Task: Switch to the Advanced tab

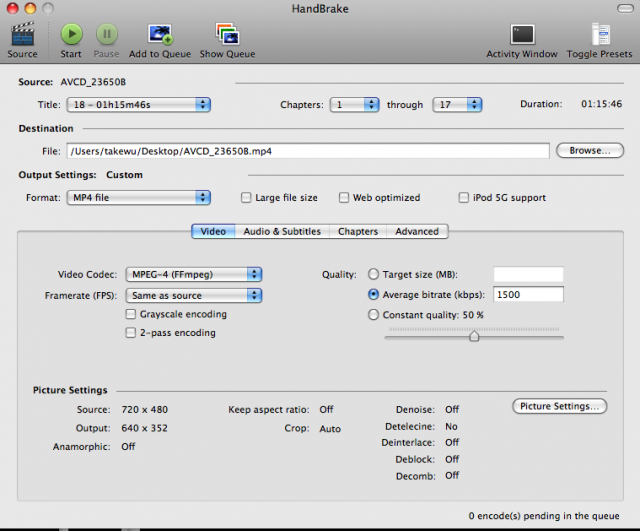Action: click(417, 231)
